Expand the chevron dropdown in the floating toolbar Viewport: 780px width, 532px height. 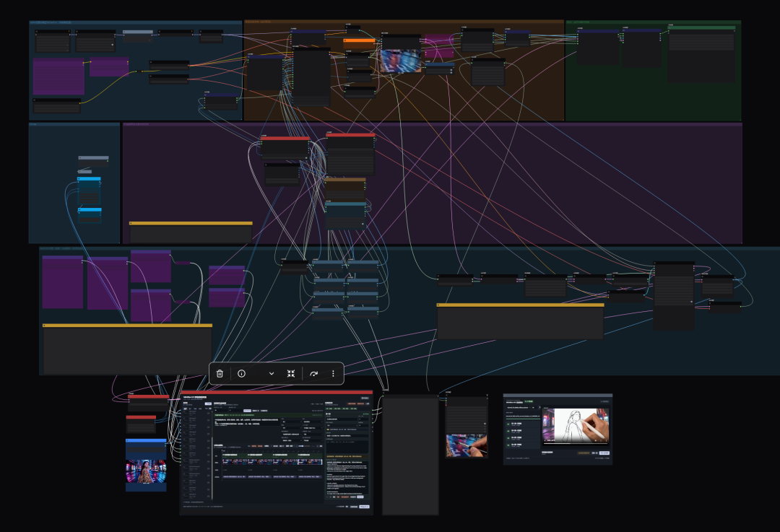tap(271, 373)
